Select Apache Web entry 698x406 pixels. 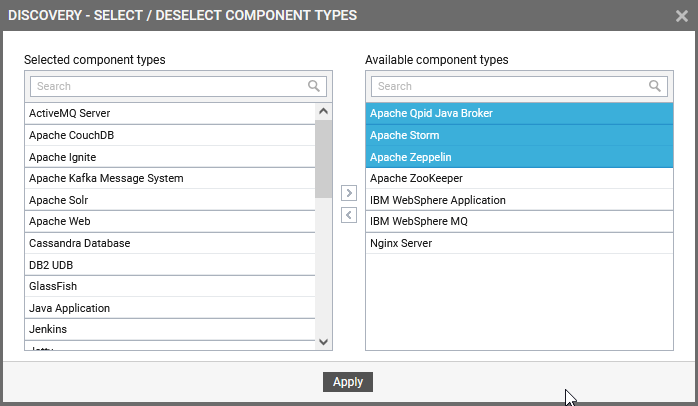tap(170, 222)
